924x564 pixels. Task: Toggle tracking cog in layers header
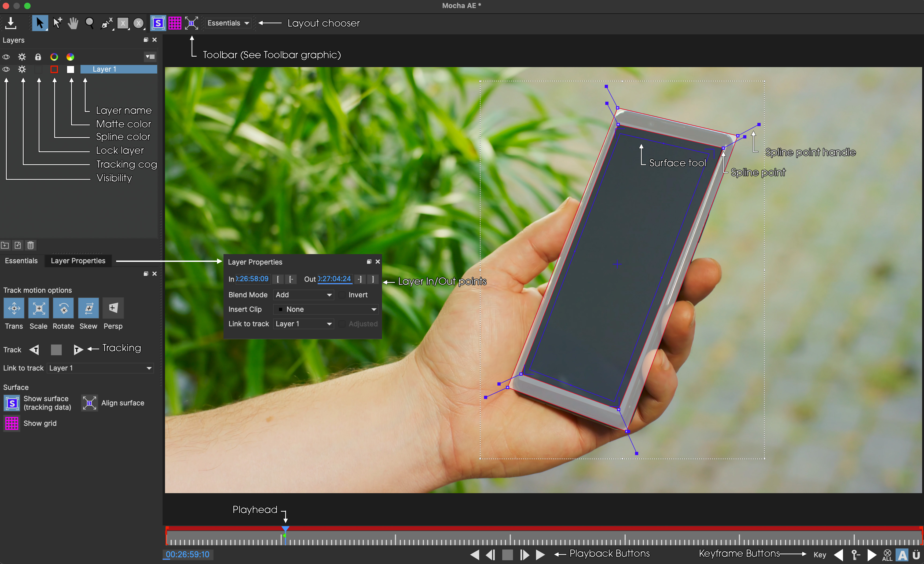click(22, 57)
